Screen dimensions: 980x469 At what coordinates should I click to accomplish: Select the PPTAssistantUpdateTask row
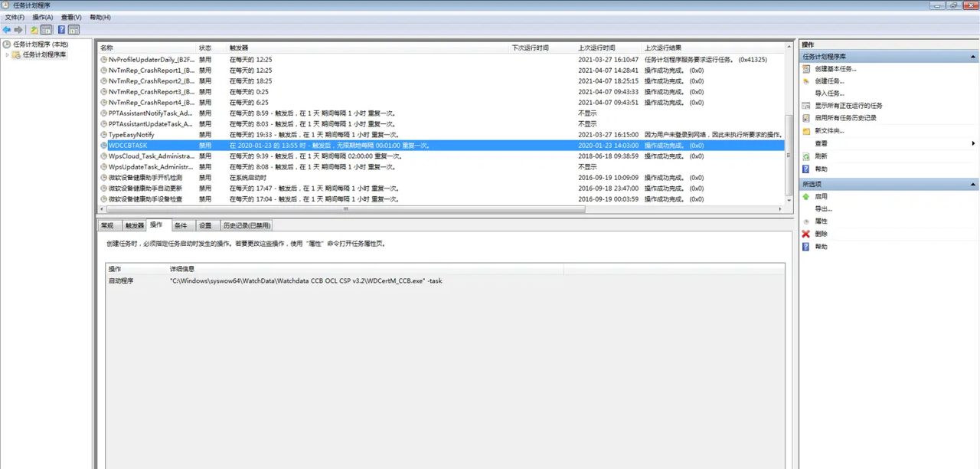click(x=442, y=123)
